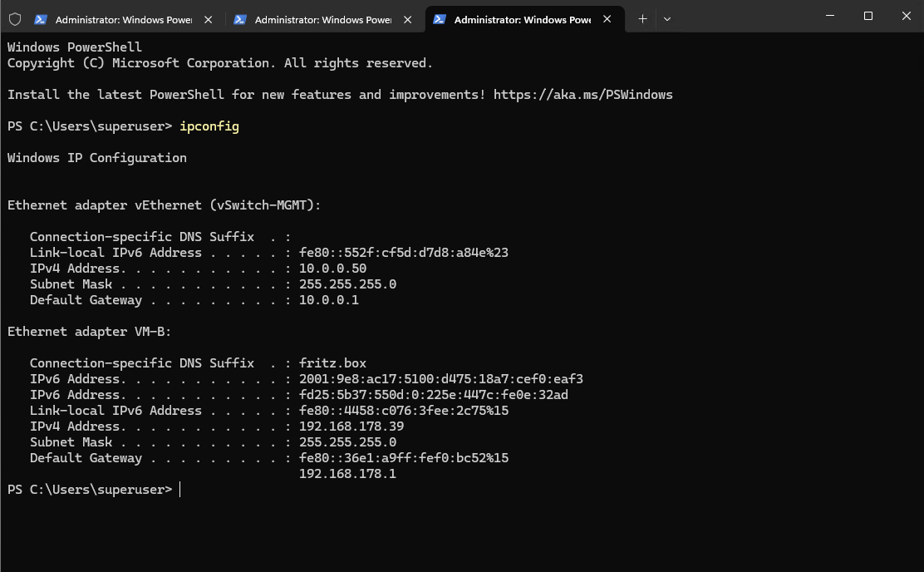The image size is (924, 572).
Task: Close the first PowerShell tab
Action: [x=208, y=19]
